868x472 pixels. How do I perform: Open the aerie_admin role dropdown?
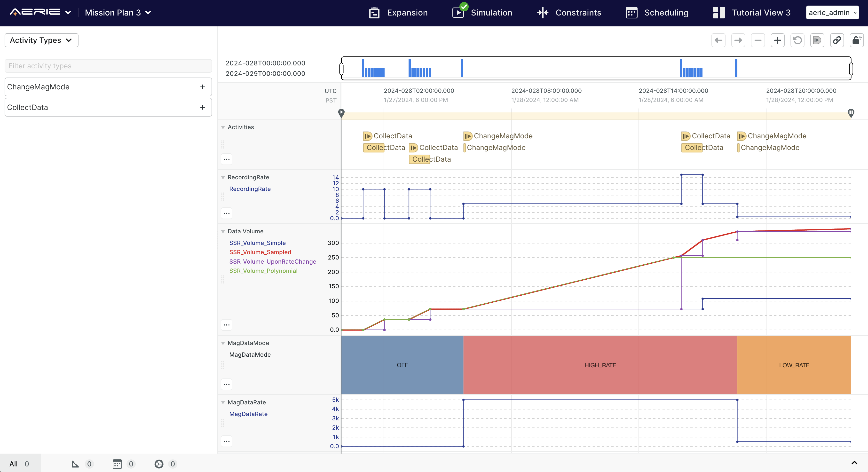coord(832,13)
